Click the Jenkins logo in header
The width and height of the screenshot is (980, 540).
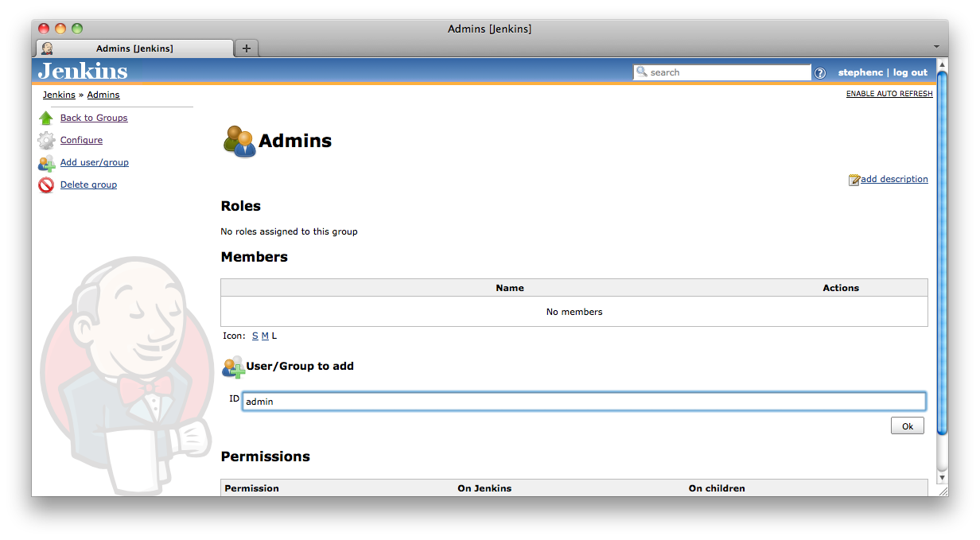(83, 71)
